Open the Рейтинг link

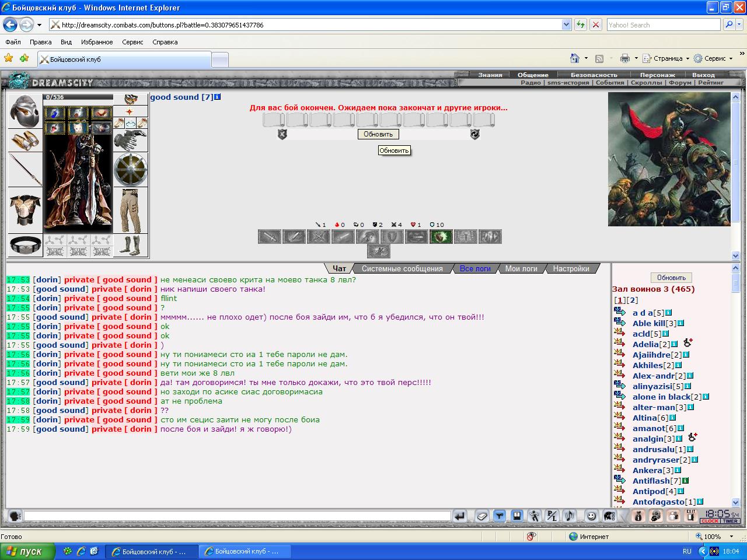point(711,83)
